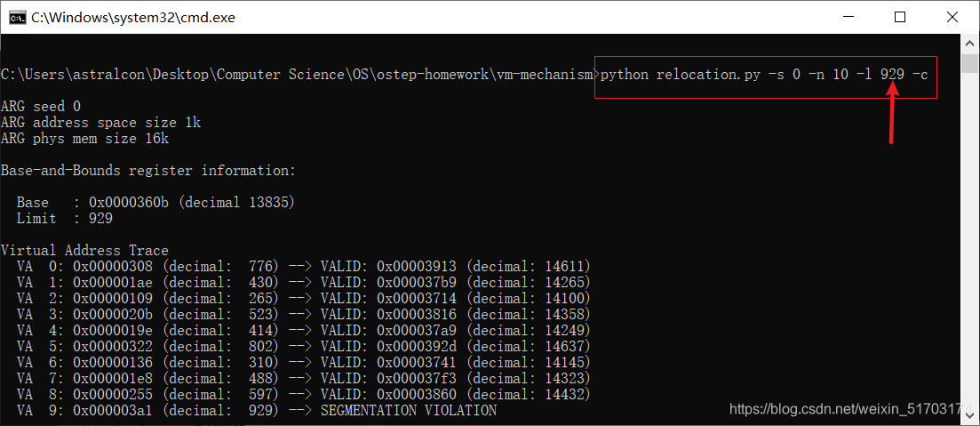The image size is (980, 426).
Task: Click the vertical scrollbar thumb
Action: 969,63
